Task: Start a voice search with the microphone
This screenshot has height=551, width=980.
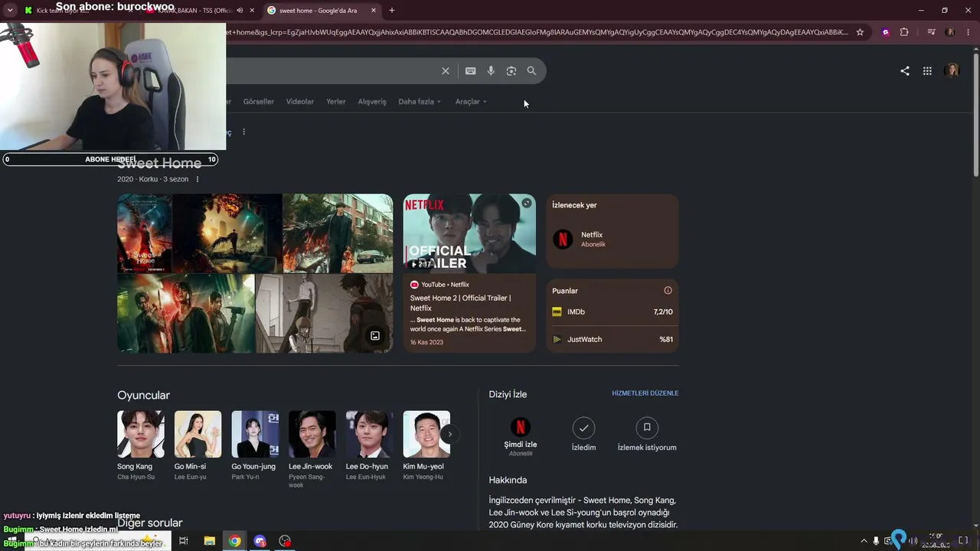Action: (x=491, y=71)
